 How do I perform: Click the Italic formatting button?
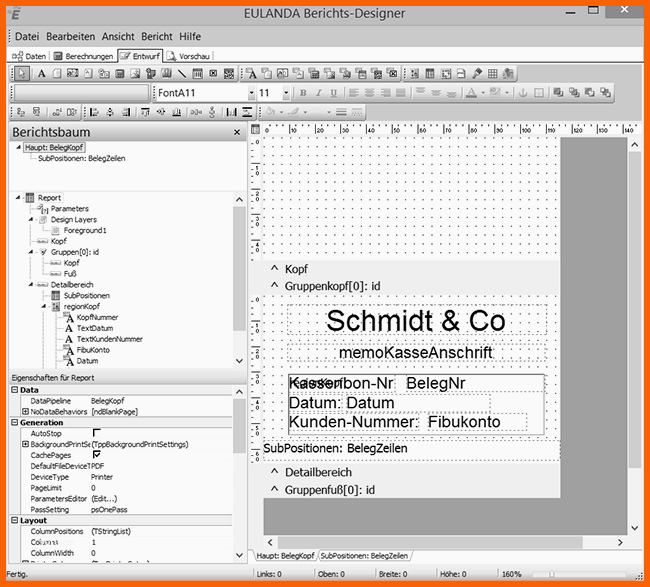tap(320, 93)
